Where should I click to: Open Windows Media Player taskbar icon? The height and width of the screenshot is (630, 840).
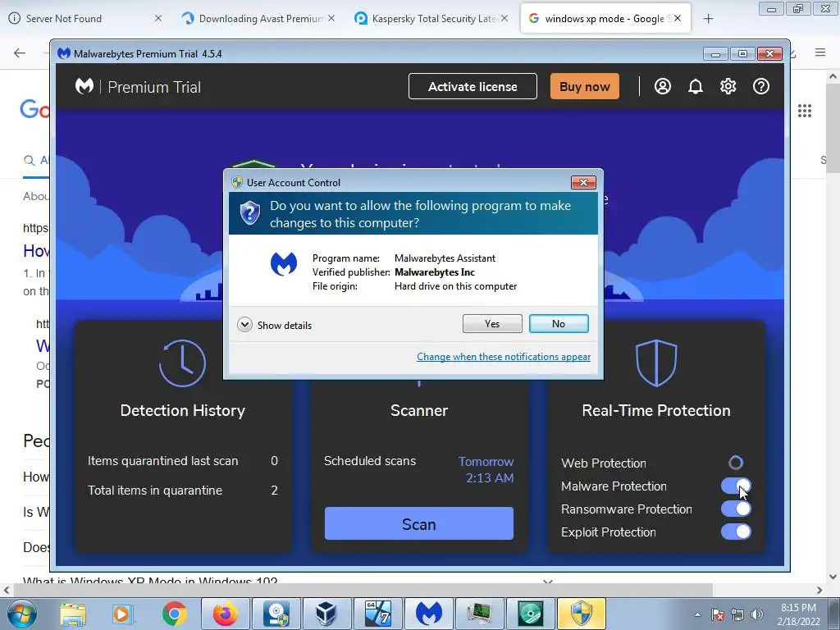click(x=122, y=614)
